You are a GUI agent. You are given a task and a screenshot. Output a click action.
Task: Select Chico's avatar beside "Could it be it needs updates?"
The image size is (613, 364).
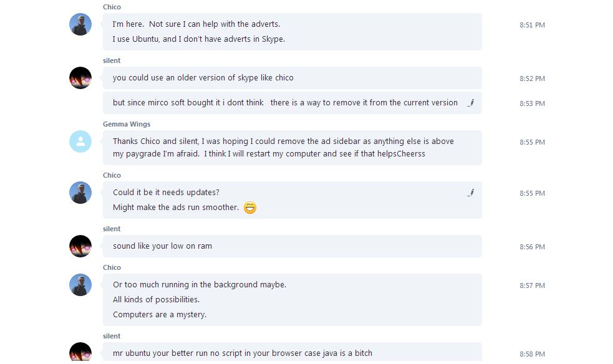click(80, 193)
